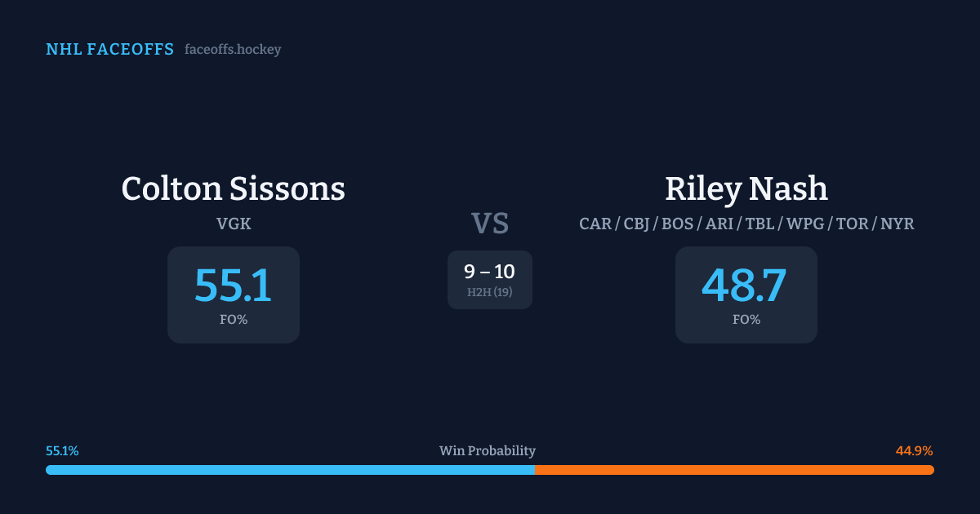Click the VGK team label
This screenshot has width=980, height=514.
click(x=234, y=223)
